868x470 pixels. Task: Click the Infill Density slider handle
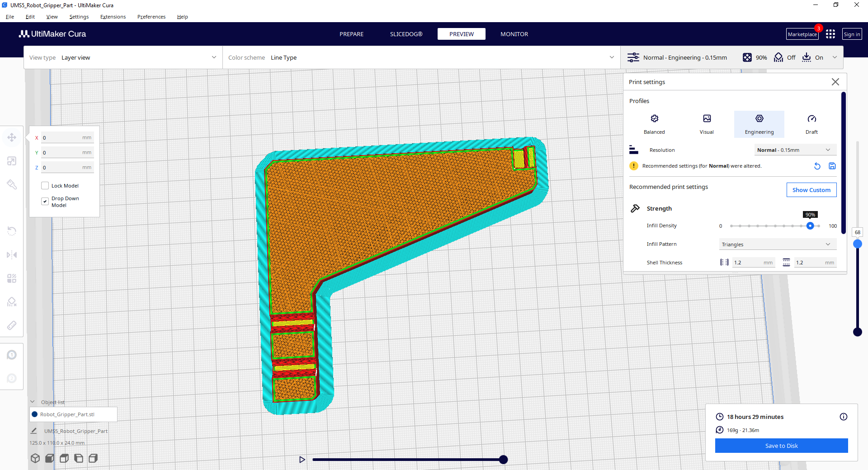(810, 226)
